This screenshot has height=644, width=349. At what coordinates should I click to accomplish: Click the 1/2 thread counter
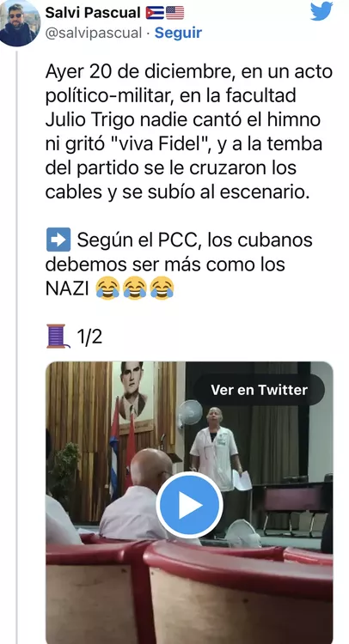pyautogui.click(x=89, y=337)
